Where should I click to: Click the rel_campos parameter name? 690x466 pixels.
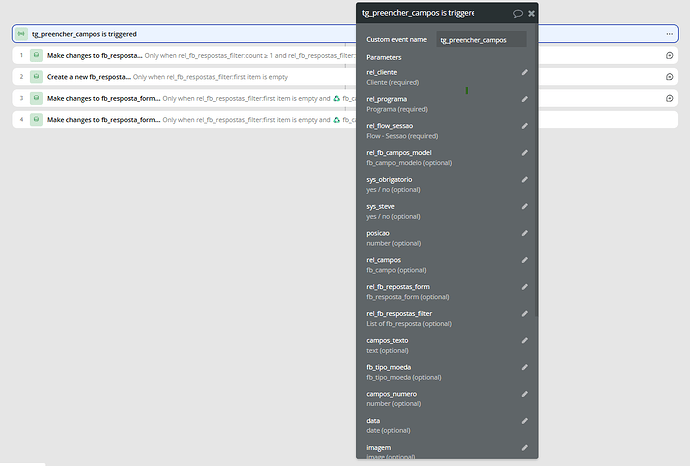383,260
